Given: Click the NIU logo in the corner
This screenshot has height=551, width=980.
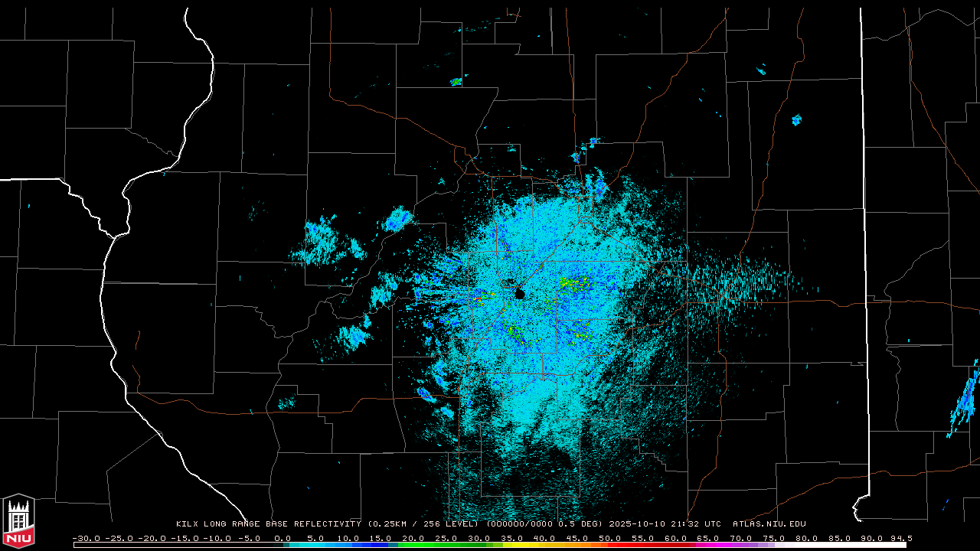Looking at the screenshot, I should coord(18,522).
